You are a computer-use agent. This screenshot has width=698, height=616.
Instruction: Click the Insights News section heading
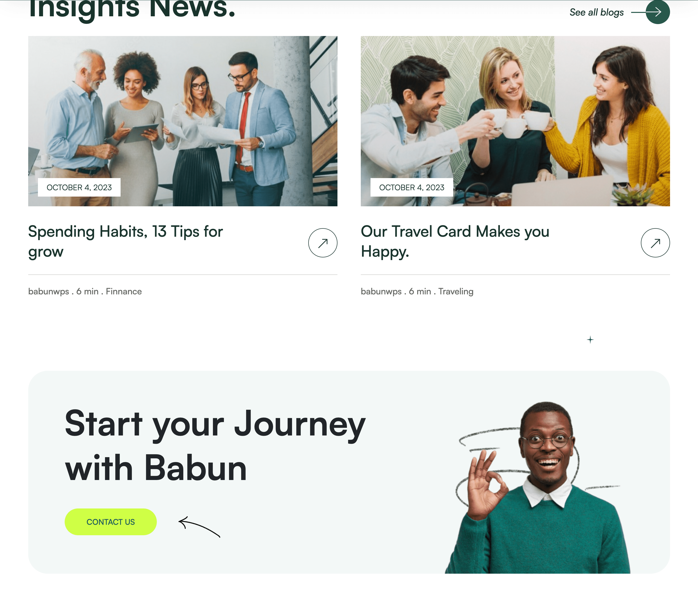[132, 9]
